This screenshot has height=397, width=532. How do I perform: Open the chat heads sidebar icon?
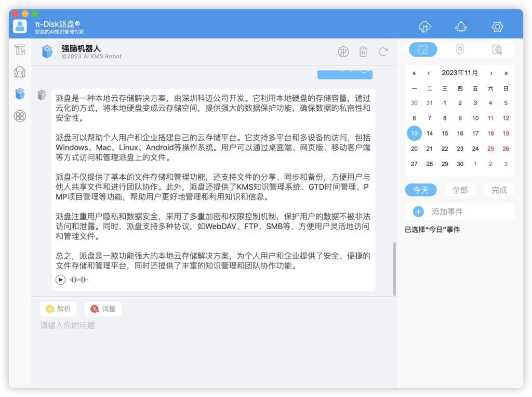[20, 72]
